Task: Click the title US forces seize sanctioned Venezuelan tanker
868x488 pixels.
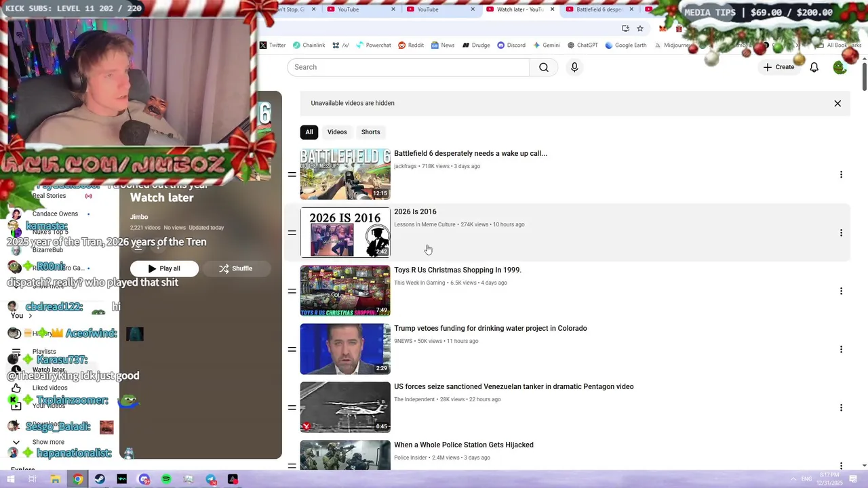Action: (x=514, y=386)
